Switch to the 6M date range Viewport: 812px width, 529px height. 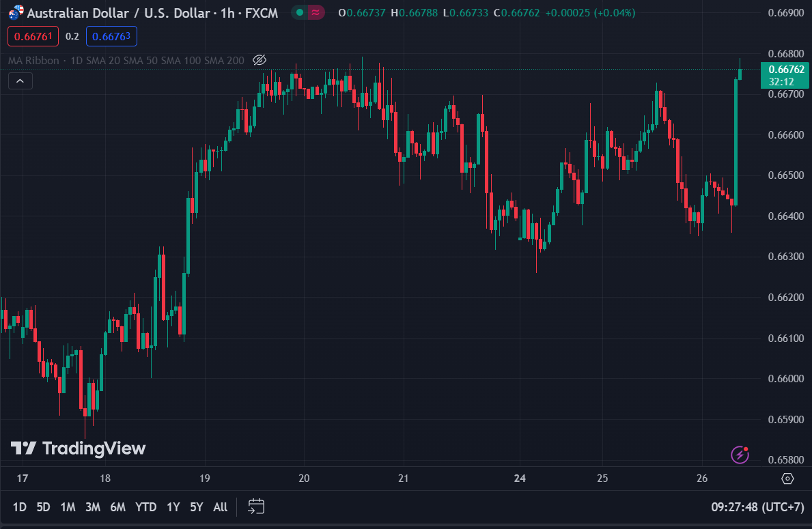[x=117, y=506]
